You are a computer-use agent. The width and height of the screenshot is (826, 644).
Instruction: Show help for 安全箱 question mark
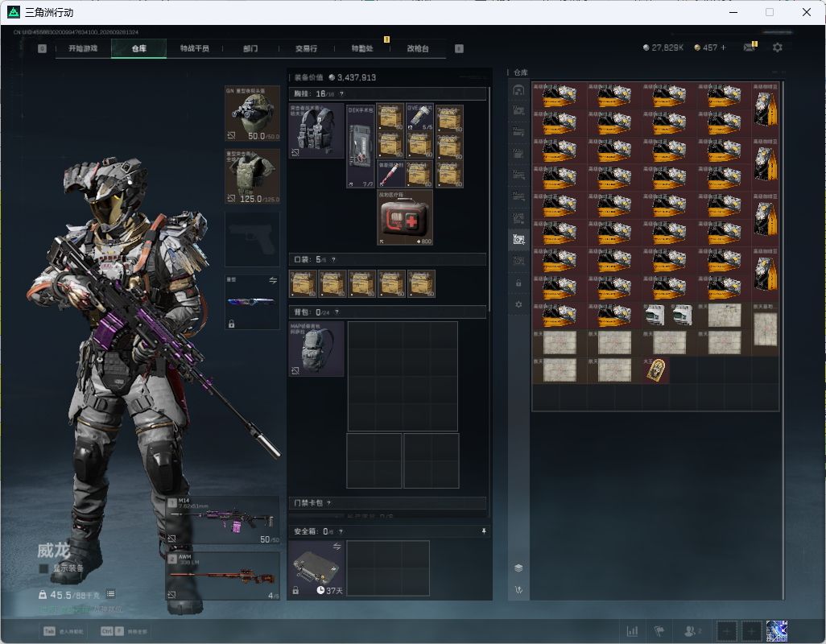coord(341,531)
